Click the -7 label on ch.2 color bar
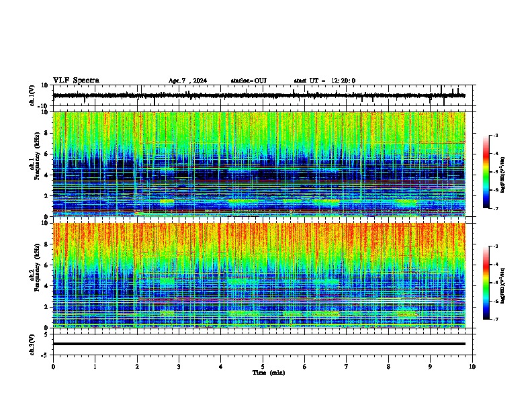This screenshot has width=532, height=411. (495, 319)
